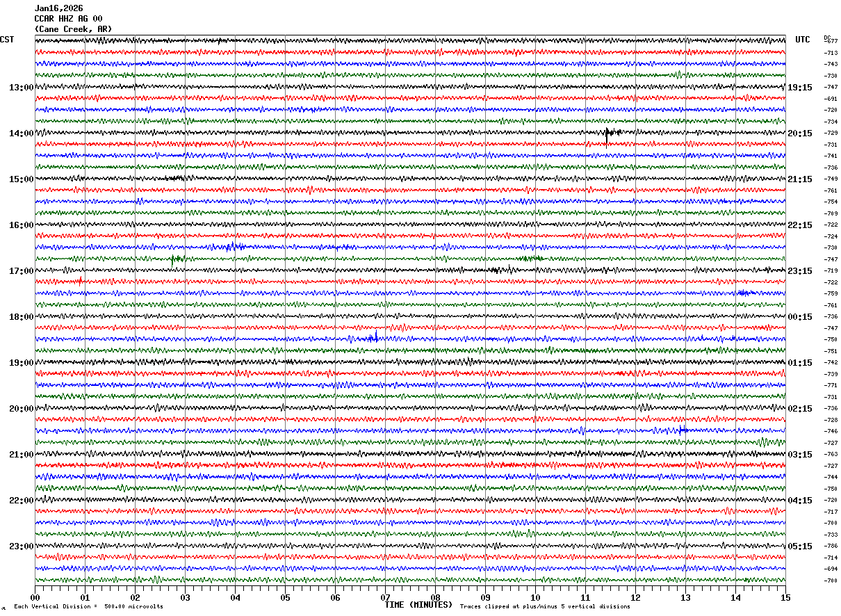The width and height of the screenshot is (841, 616).
Task: Click the DC offset value -713
Action: (831, 53)
